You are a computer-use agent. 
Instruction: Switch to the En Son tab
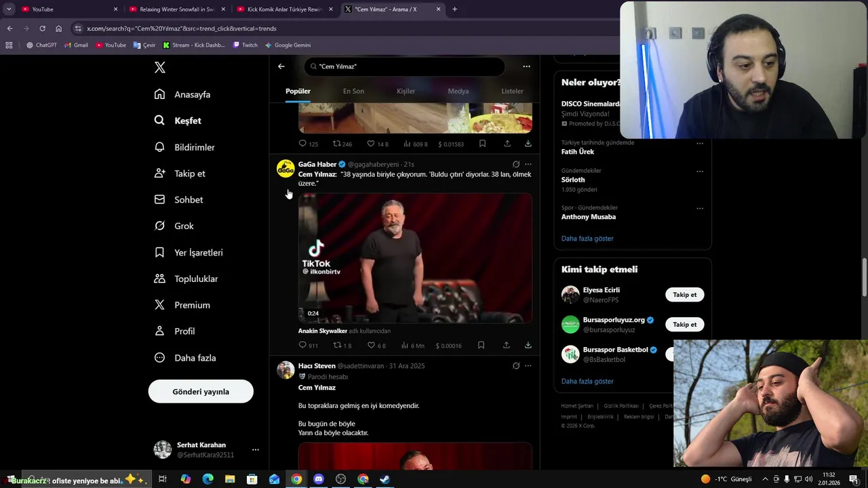tap(353, 91)
